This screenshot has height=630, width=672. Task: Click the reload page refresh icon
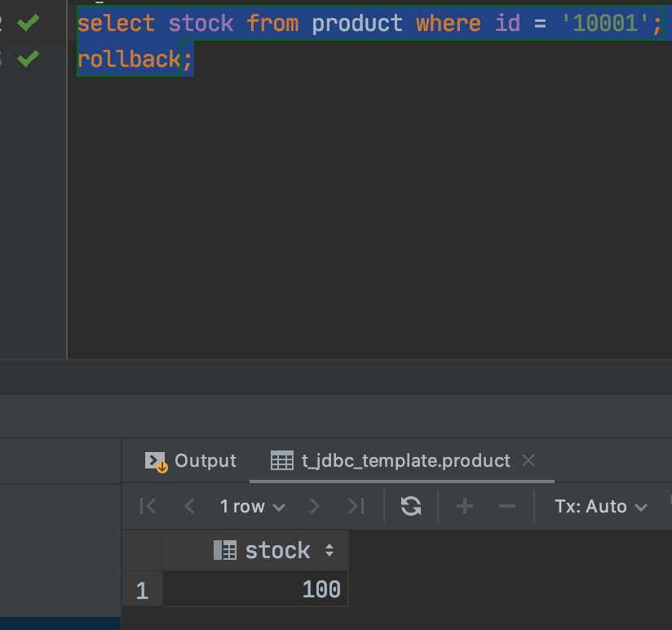pos(411,507)
